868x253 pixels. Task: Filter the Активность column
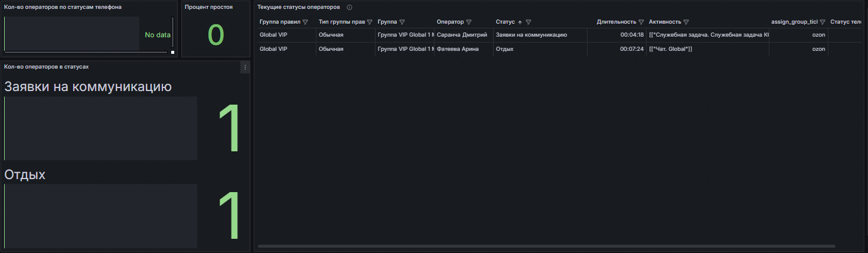point(686,22)
